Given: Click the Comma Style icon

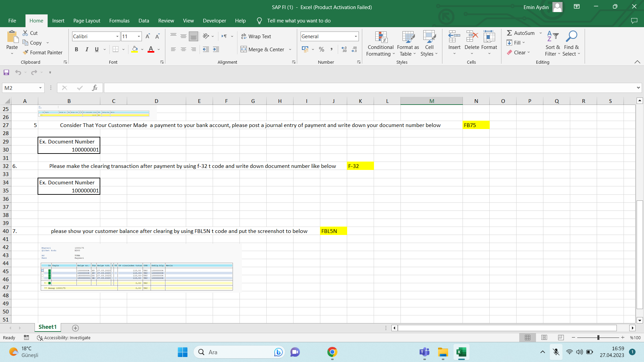Looking at the screenshot, I should coord(331,49).
